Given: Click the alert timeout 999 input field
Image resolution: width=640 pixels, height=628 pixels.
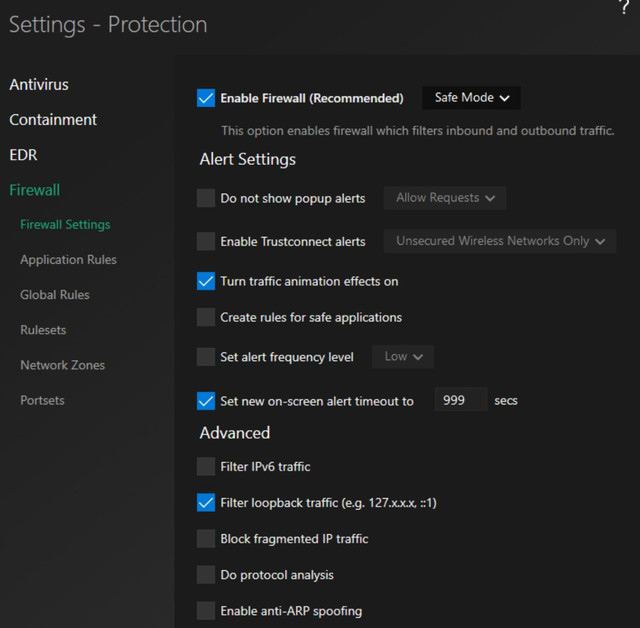Looking at the screenshot, I should (461, 399).
